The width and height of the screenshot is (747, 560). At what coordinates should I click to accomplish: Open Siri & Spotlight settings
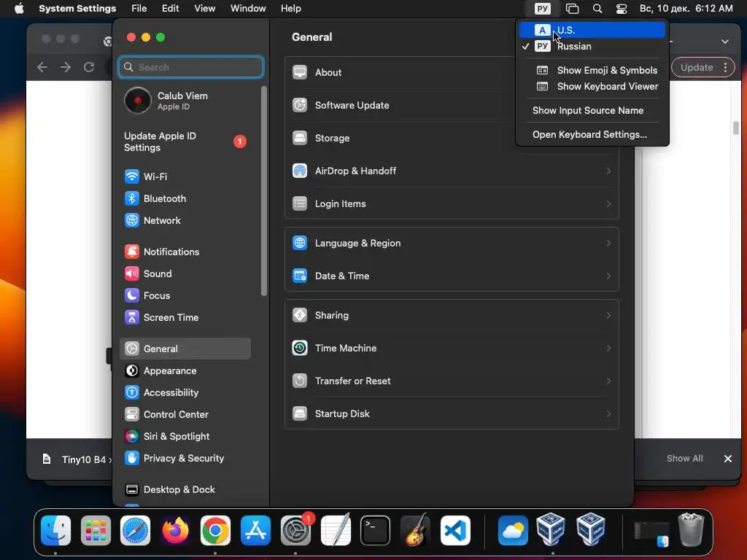(167, 437)
